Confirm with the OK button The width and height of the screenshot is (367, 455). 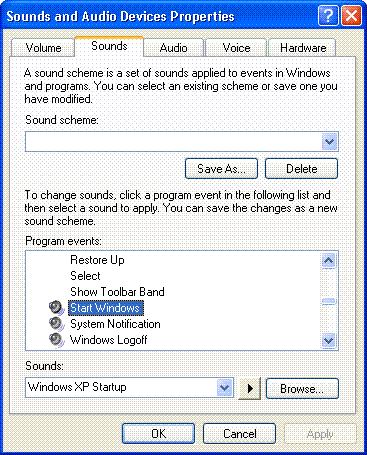point(158,434)
